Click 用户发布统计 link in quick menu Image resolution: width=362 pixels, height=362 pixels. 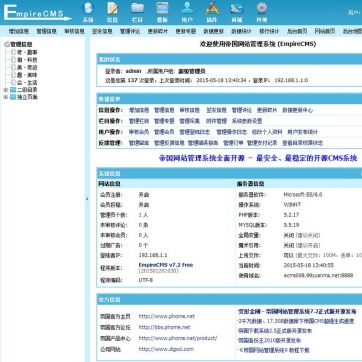coord(303,132)
